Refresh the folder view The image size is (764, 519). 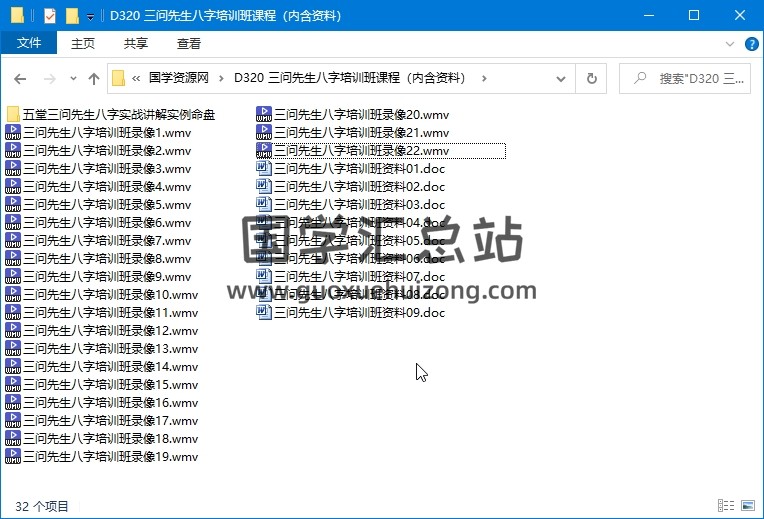coord(591,78)
